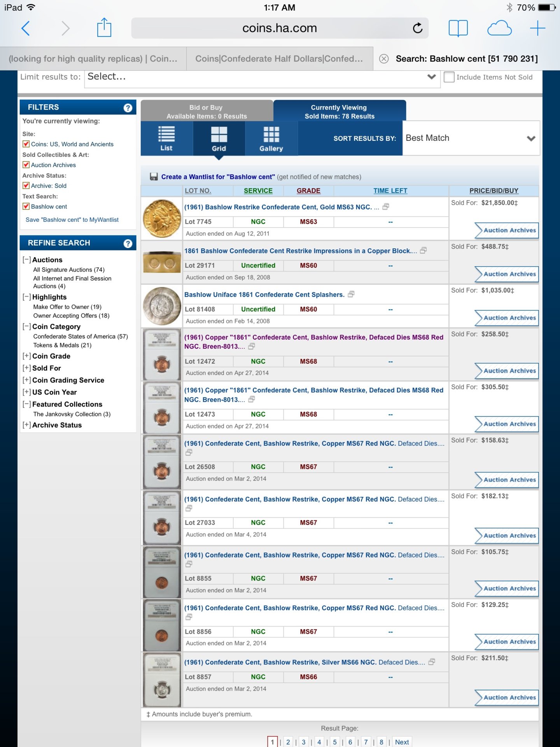Switch to Bid or Buy tab
The height and width of the screenshot is (747, 560).
[206, 112]
